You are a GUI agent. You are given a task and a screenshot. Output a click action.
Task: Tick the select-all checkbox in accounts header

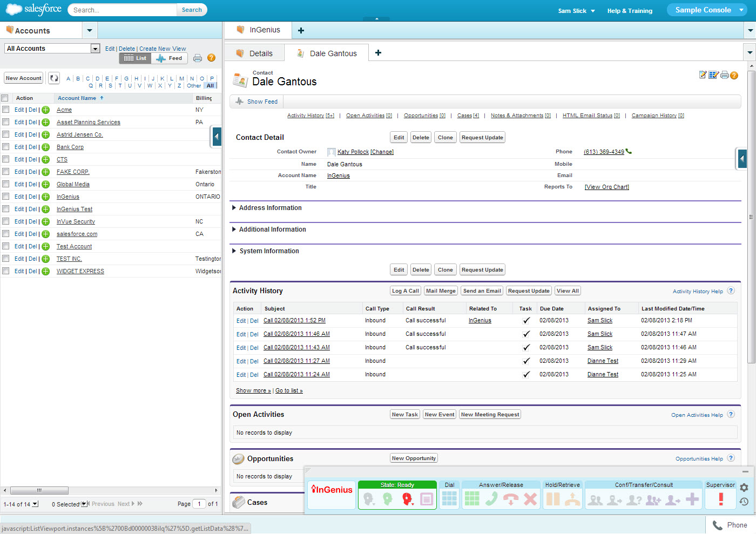[x=5, y=98]
